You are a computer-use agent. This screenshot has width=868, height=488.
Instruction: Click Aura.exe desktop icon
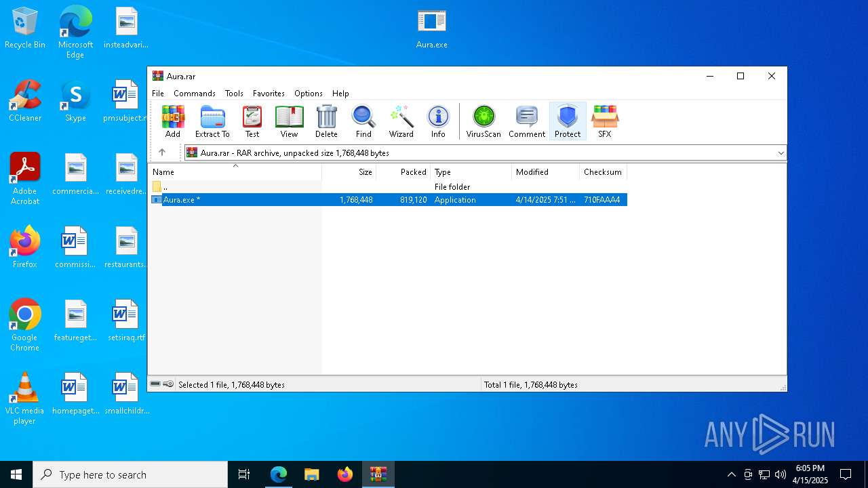[432, 30]
